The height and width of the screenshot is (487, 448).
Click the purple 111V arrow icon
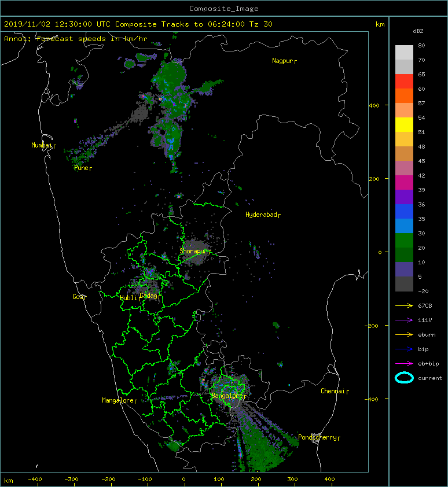pyautogui.click(x=404, y=320)
